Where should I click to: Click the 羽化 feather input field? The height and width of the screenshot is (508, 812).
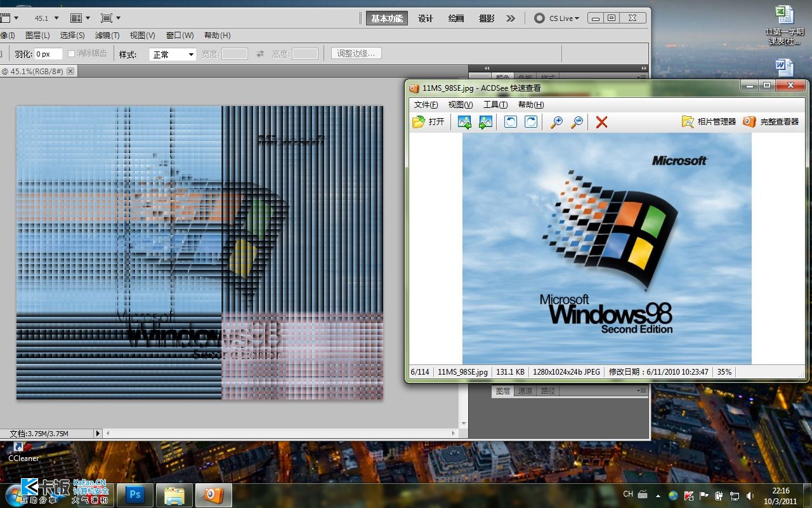click(x=48, y=54)
